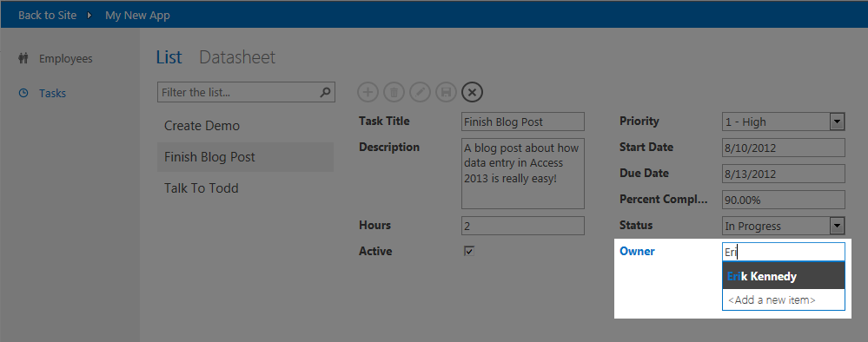The height and width of the screenshot is (342, 868).
Task: Click the Tasks clock icon in the sidebar
Action: (x=23, y=93)
